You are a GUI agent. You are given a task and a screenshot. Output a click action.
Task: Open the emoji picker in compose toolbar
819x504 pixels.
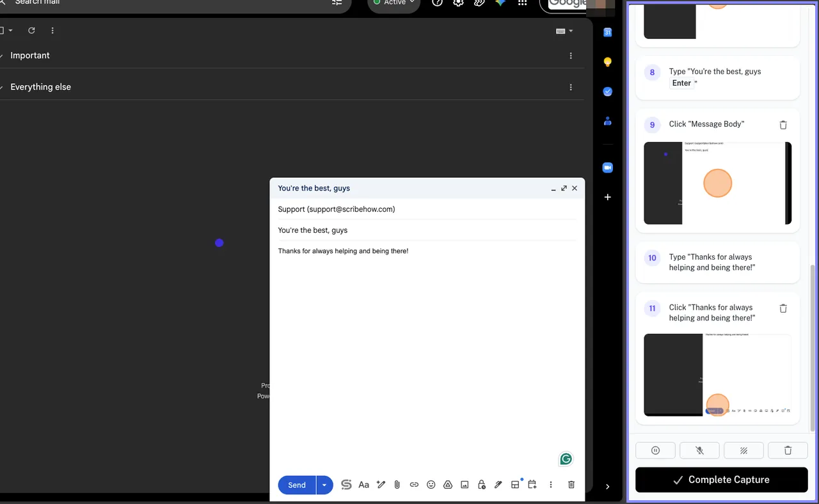431,485
